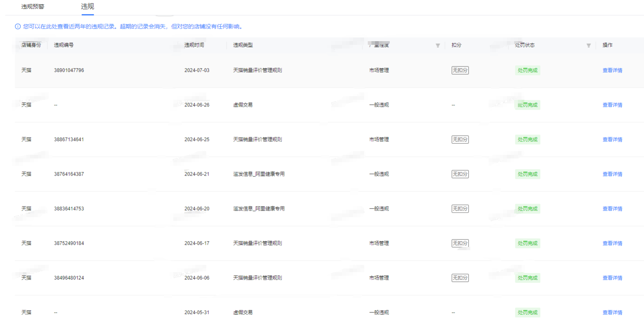Open 查看详情 for the 2024-05-31 虚假交易 record
This screenshot has height=330, width=644.
tap(612, 313)
